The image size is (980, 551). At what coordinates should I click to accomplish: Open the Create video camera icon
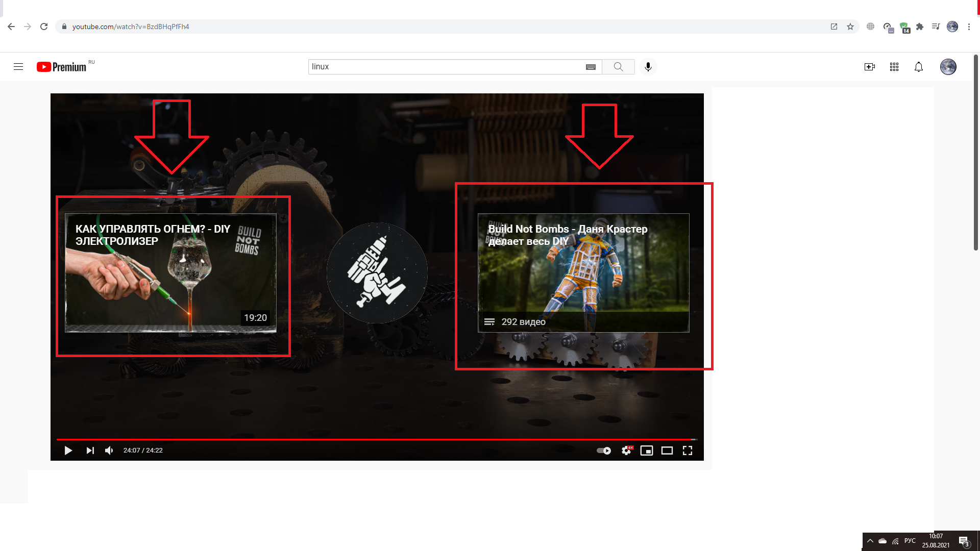coord(870,67)
